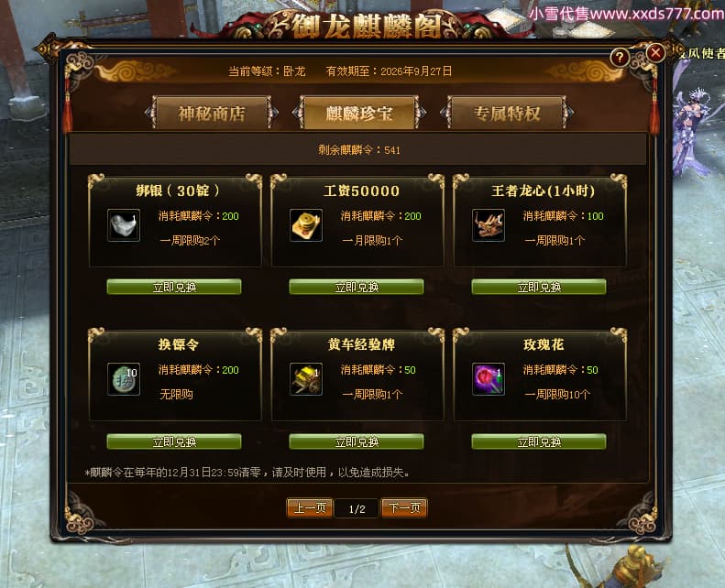Viewport: 725px width, 588px height.
Task: Close the 御龙麒麟阁 window
Action: [655, 53]
